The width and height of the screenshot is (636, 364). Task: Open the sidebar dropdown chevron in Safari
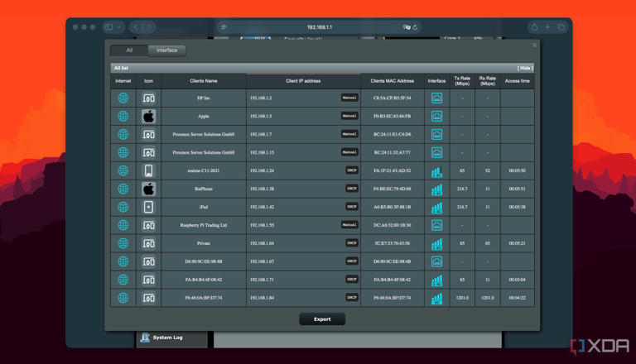tap(119, 27)
